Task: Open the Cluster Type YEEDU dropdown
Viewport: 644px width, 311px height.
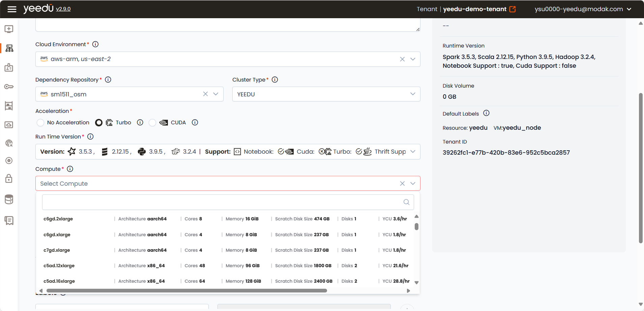Action: pyautogui.click(x=326, y=94)
